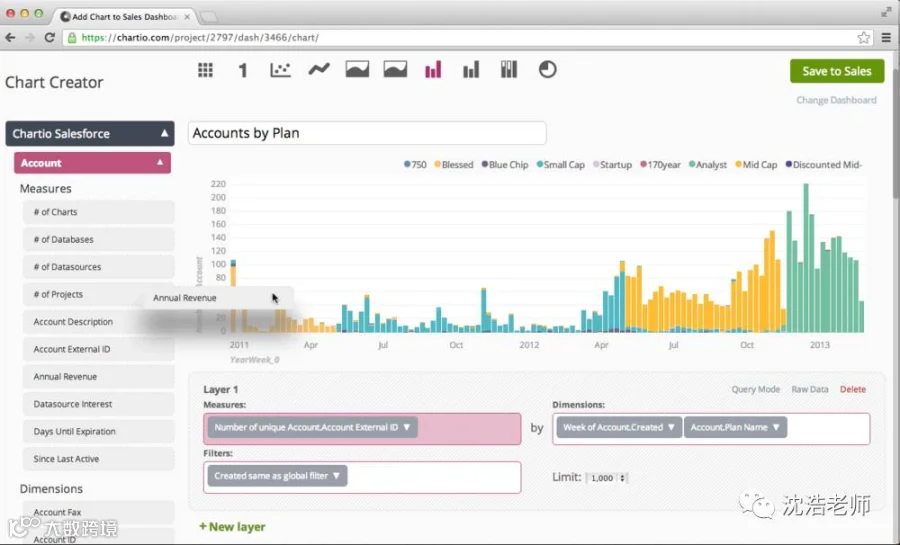Select the table chart type icon
Screen dimensions: 900x545
tap(205, 70)
